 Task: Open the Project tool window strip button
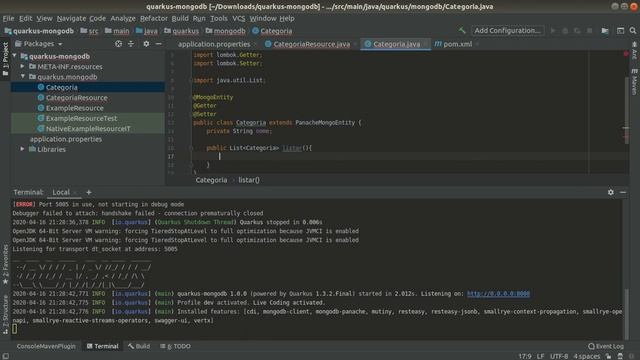(5, 58)
